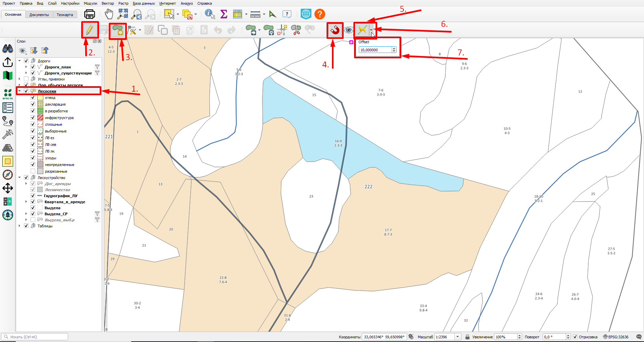The image size is (644, 342).
Task: Select the Identify Features tool
Action: tap(210, 14)
